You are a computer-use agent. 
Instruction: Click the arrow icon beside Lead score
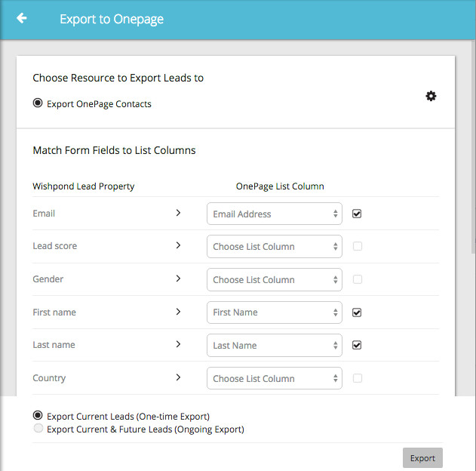(x=178, y=245)
